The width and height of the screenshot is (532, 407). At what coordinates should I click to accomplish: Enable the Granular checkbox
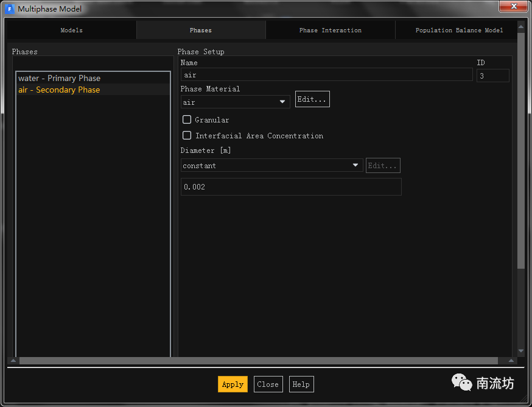click(x=187, y=120)
